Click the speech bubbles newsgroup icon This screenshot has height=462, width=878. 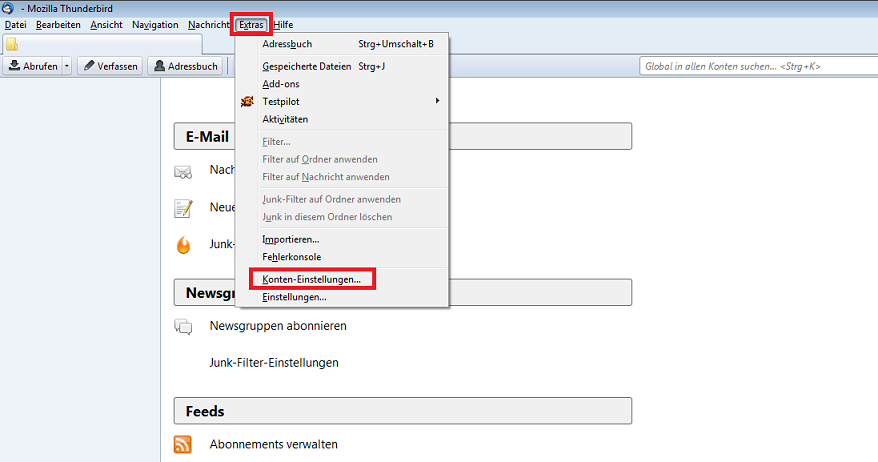tap(183, 326)
